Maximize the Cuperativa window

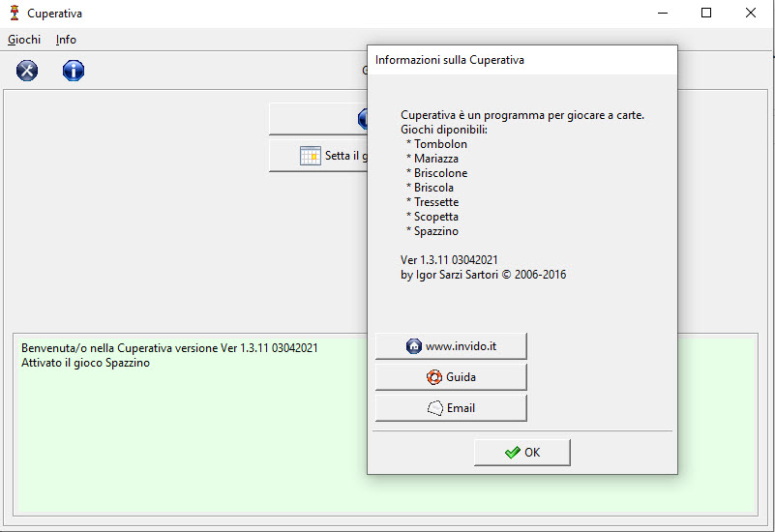(x=706, y=14)
